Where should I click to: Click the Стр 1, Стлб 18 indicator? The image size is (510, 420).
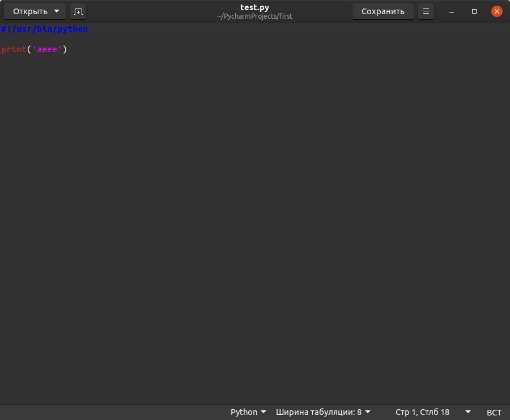(x=422, y=412)
